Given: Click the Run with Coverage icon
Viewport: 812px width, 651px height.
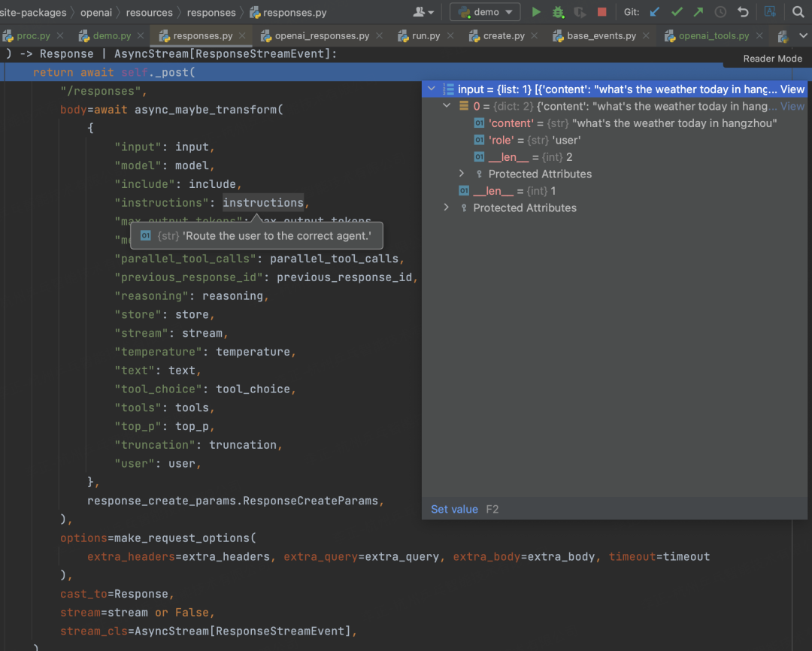Looking at the screenshot, I should 580,12.
